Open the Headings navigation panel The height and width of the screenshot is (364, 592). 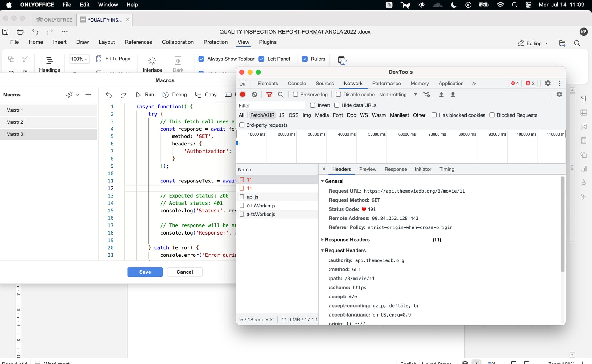pos(49,64)
